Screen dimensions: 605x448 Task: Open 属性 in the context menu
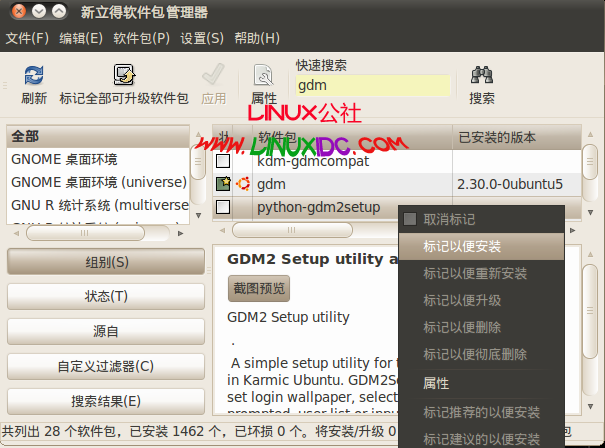coord(481,384)
